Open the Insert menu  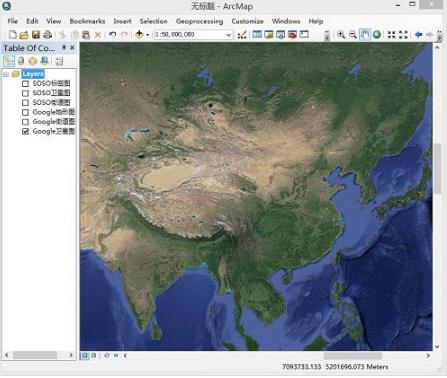click(122, 21)
